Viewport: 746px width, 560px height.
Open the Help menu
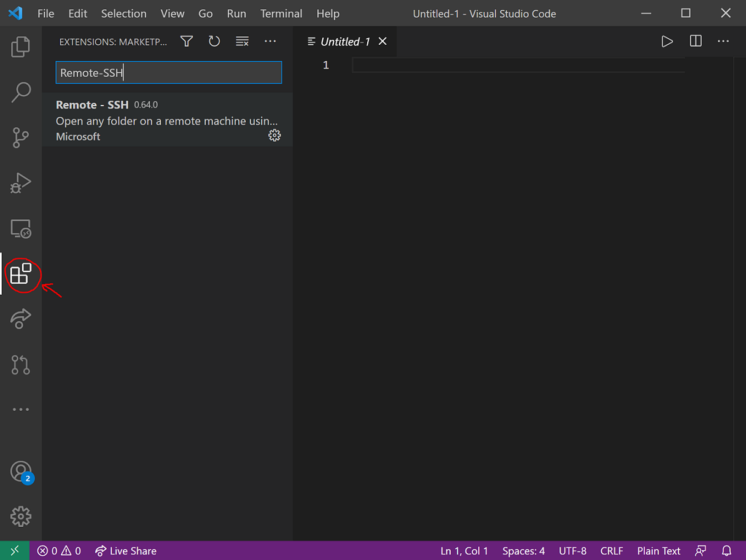328,14
